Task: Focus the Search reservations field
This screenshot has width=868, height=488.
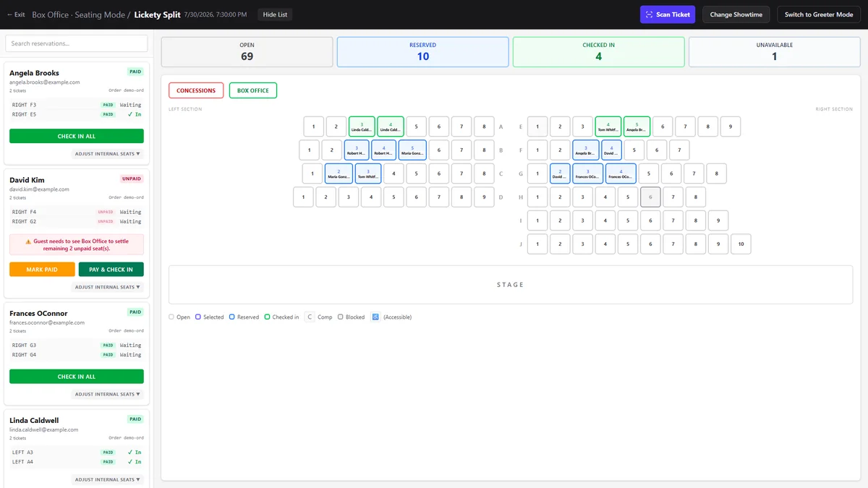Action: point(77,43)
